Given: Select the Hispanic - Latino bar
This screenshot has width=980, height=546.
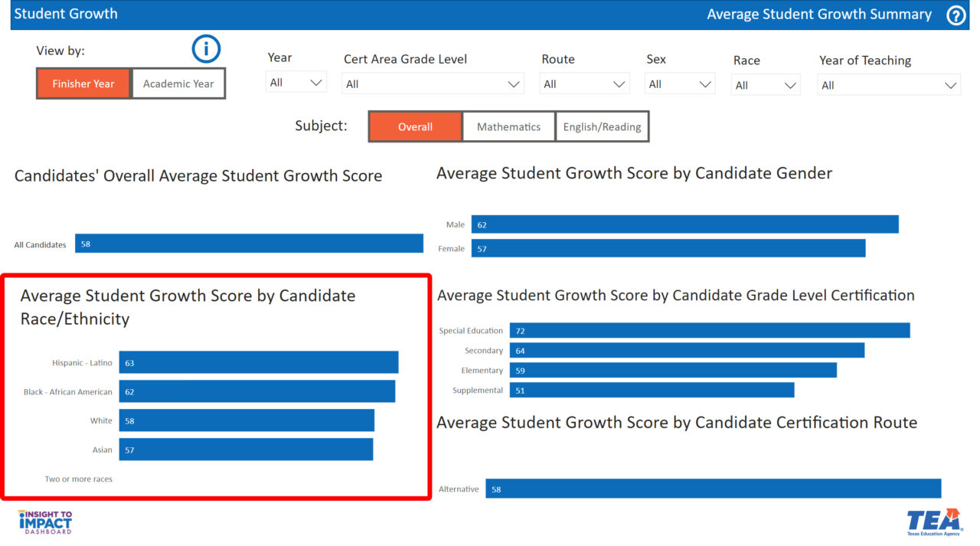Looking at the screenshot, I should pos(260,362).
